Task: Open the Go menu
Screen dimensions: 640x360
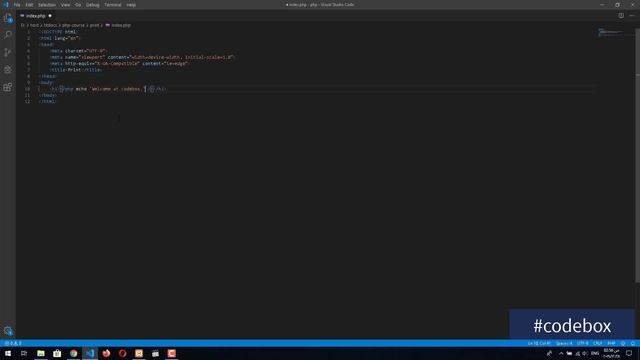Action: point(78,5)
